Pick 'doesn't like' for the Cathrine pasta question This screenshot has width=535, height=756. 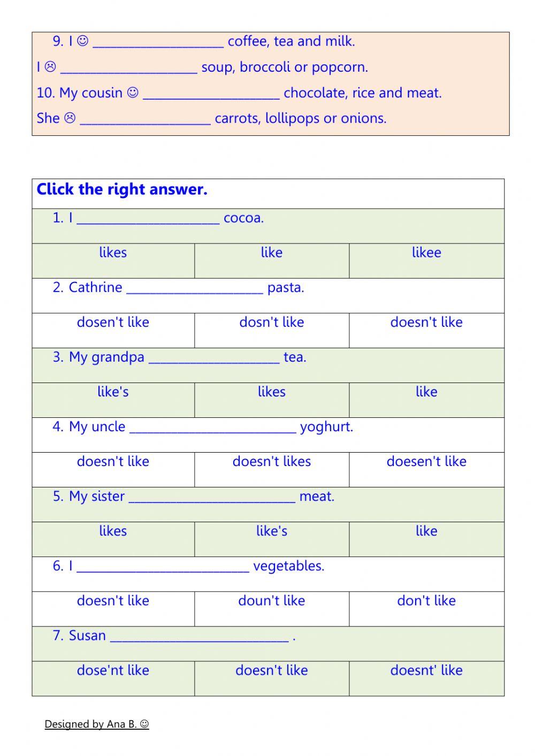[x=426, y=323]
